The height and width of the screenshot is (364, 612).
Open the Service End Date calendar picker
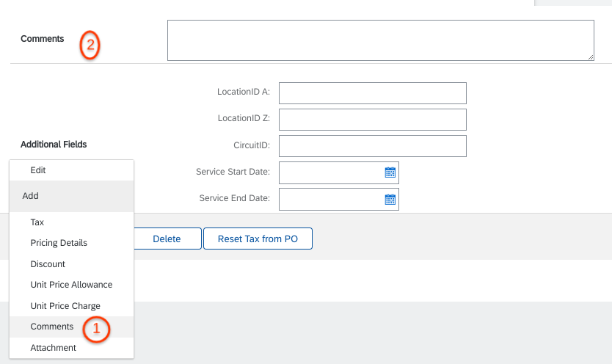coord(390,200)
